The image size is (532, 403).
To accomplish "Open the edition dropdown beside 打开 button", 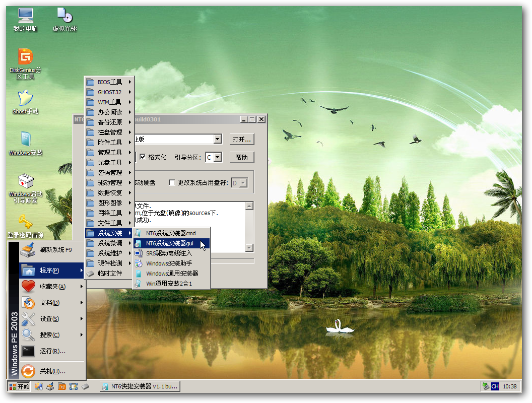I will pos(218,139).
